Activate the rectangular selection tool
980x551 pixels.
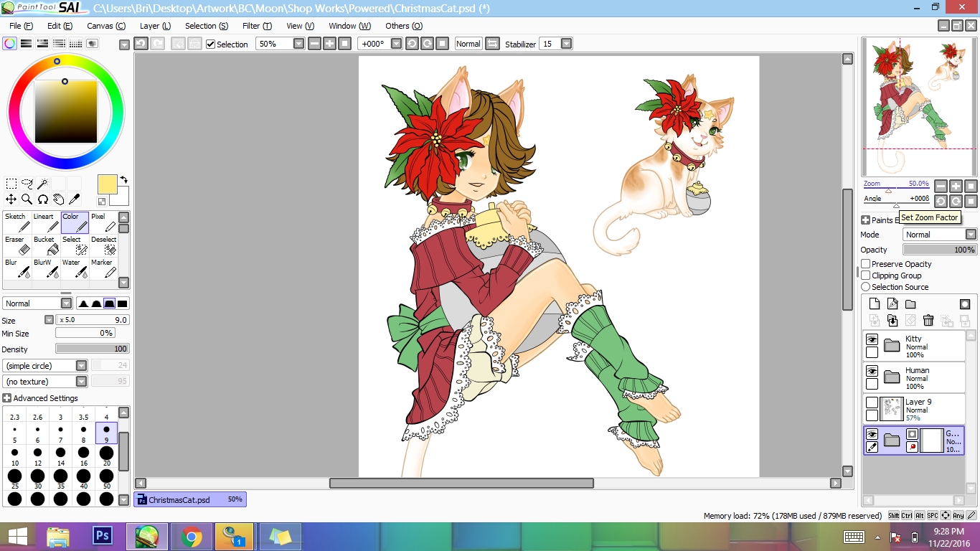click(x=11, y=184)
